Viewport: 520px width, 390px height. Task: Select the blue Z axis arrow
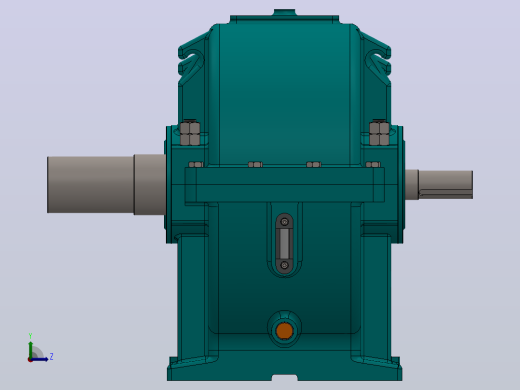(x=39, y=359)
